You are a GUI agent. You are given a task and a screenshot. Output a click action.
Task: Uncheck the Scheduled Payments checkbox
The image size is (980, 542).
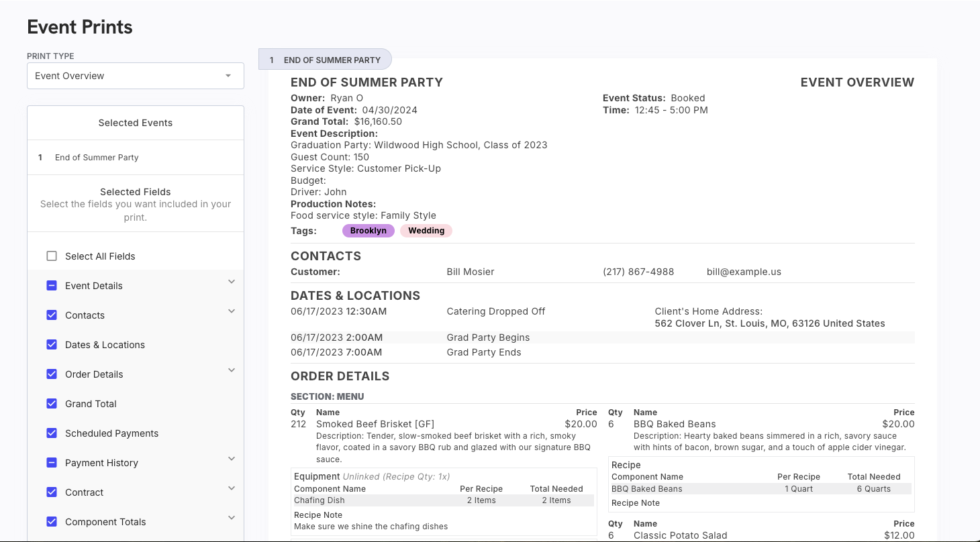[x=52, y=433]
